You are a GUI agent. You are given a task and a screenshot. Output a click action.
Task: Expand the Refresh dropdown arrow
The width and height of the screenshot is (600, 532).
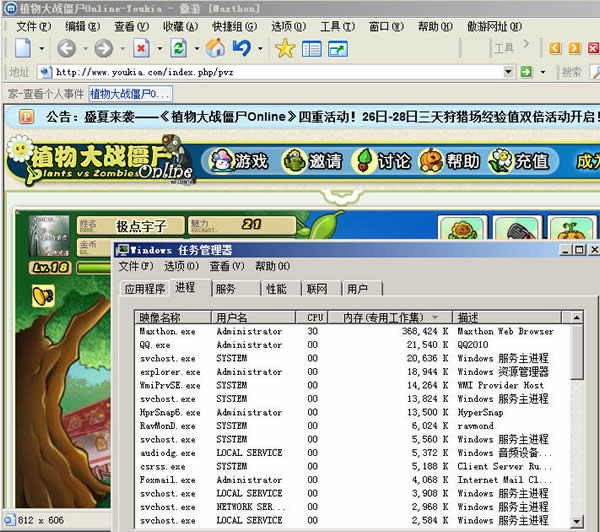197,49
